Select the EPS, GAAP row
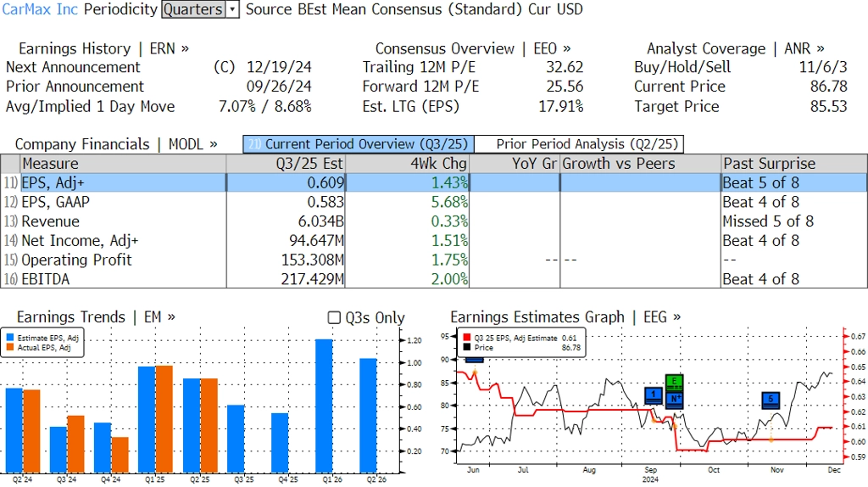This screenshot has width=868, height=487. pos(434,202)
